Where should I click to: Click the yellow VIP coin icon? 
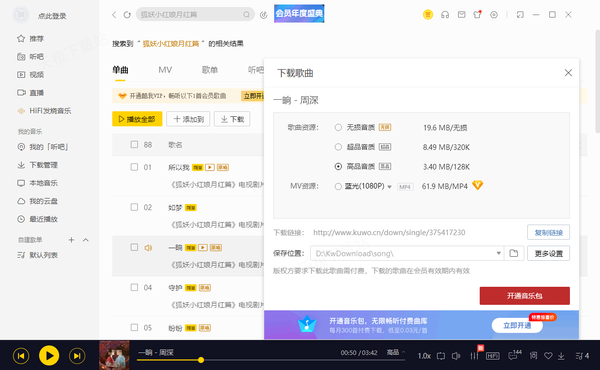point(428,15)
